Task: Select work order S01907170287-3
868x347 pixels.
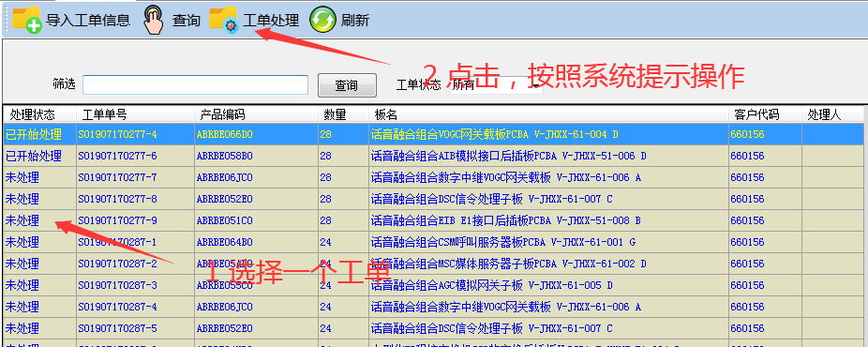Action: coord(117,285)
